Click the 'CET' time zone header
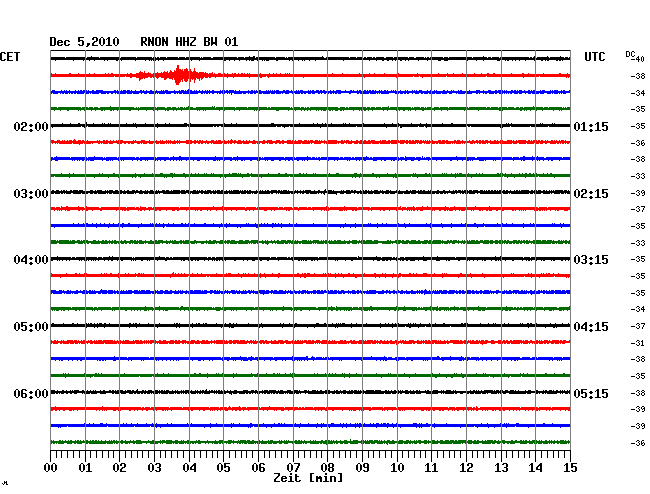 point(10,57)
